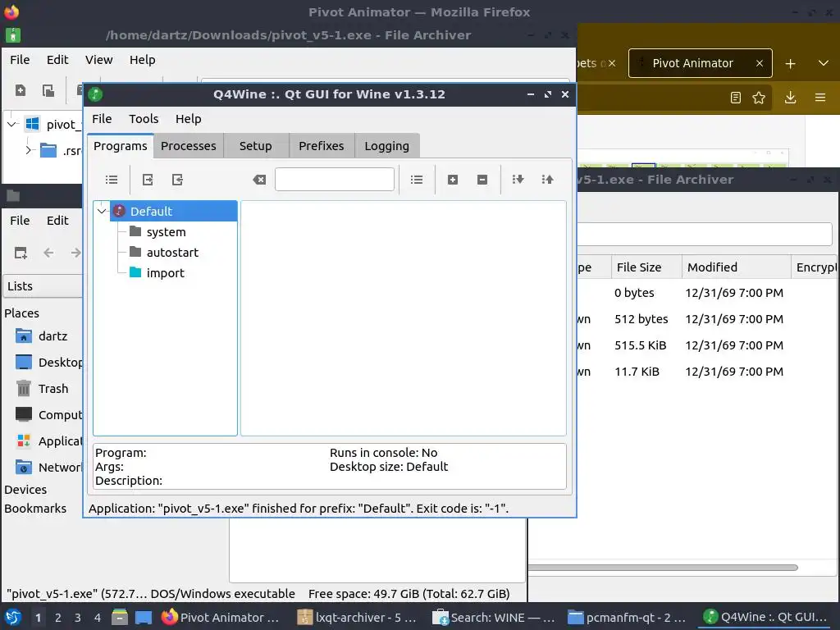
Task: Click the horizontal scrollbar in right archiver window
Action: 663,568
